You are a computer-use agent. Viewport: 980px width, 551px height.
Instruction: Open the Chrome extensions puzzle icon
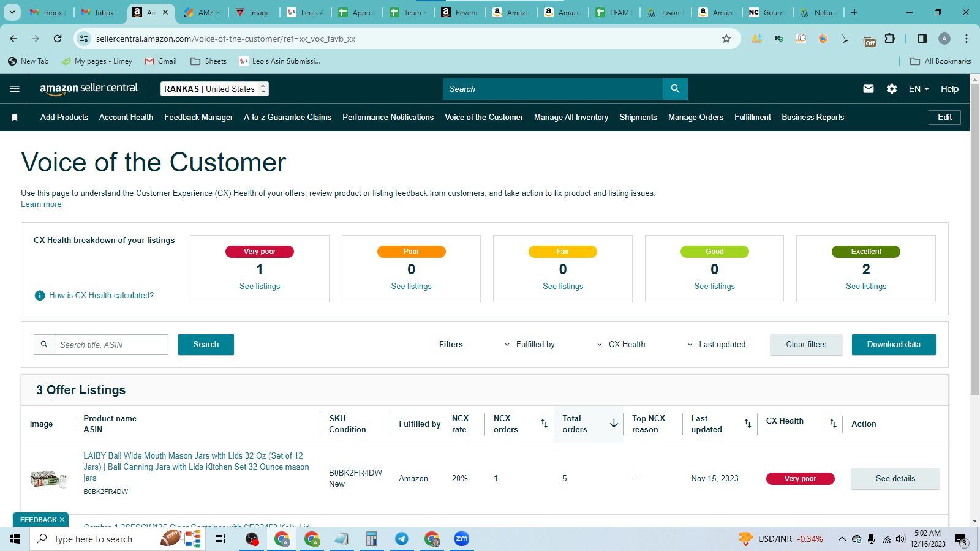[890, 39]
